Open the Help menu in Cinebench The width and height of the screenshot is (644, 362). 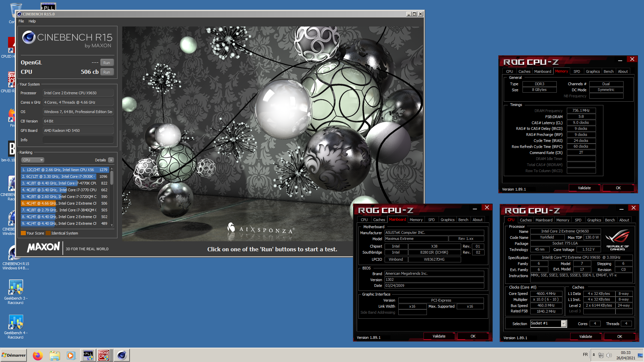[x=32, y=21]
